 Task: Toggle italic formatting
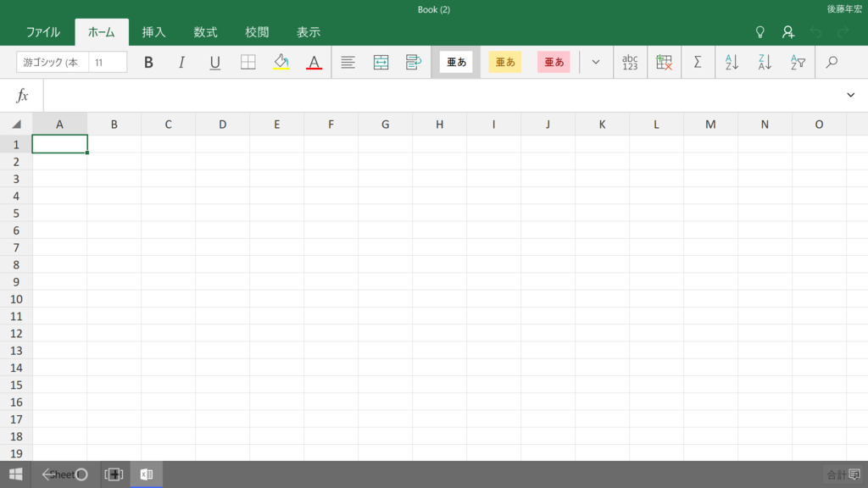click(181, 62)
